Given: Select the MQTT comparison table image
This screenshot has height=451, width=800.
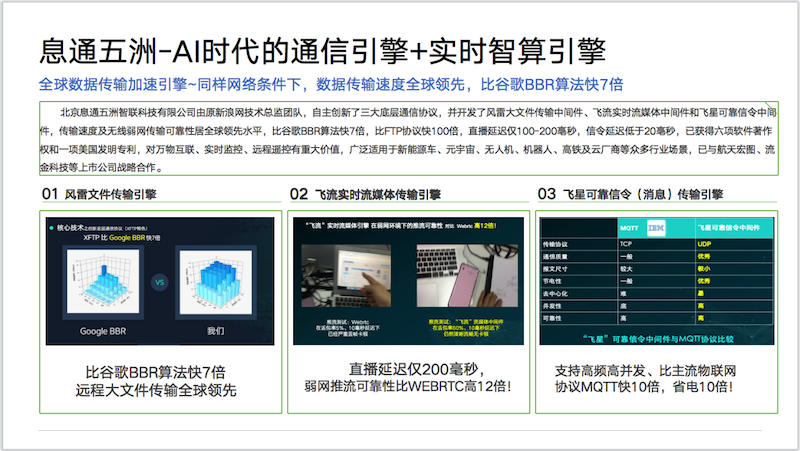Looking at the screenshot, I should click(657, 281).
